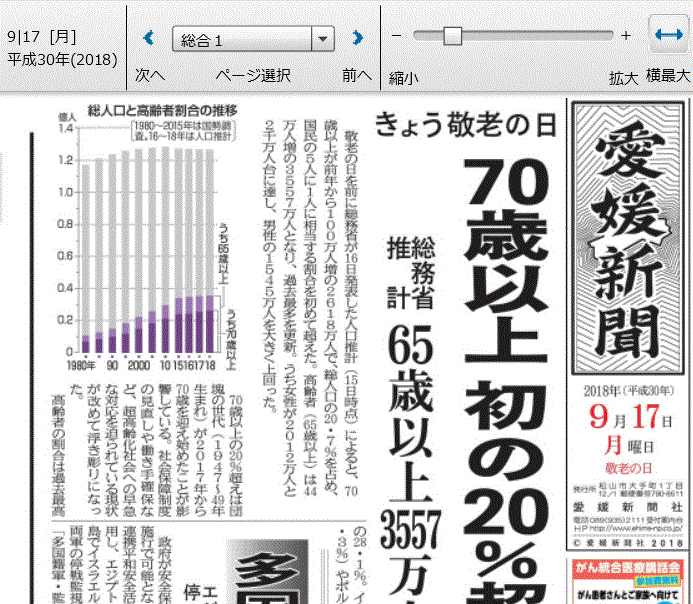Click the がん統合医療講話会 advertisement

coord(628,581)
